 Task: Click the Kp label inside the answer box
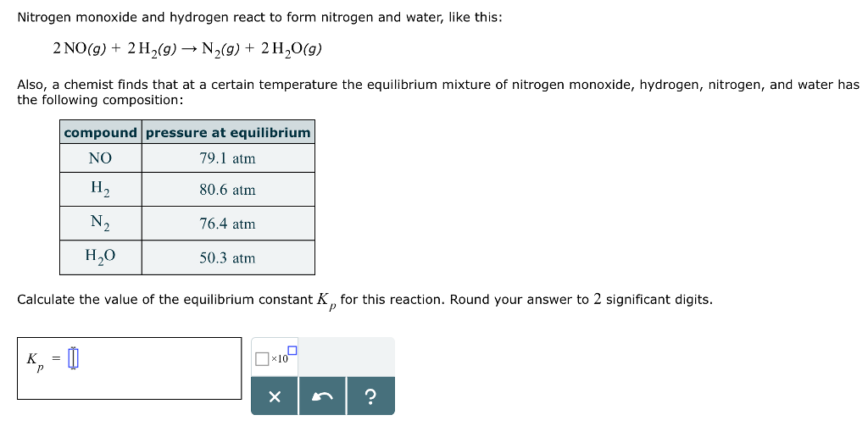(x=34, y=362)
